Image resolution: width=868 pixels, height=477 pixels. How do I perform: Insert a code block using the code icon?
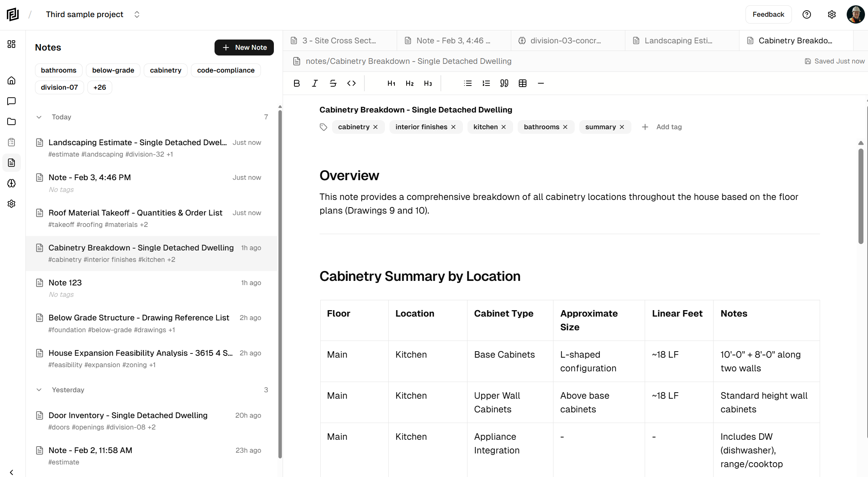click(x=351, y=83)
